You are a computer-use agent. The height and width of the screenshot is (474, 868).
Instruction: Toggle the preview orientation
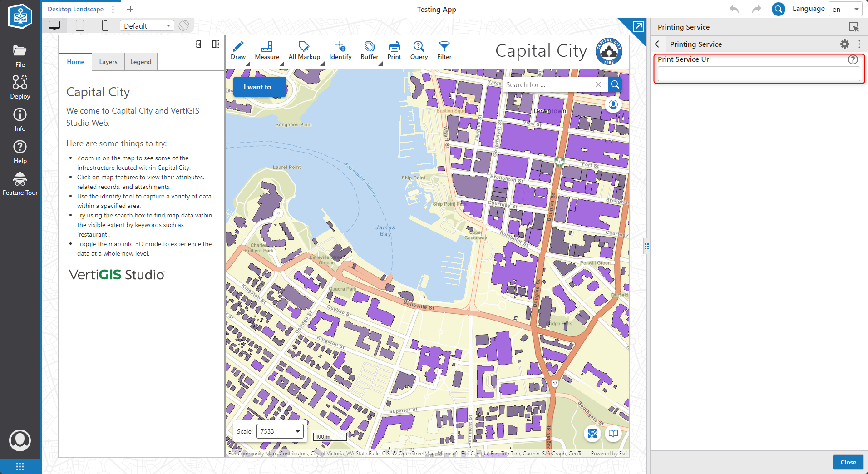click(x=184, y=25)
